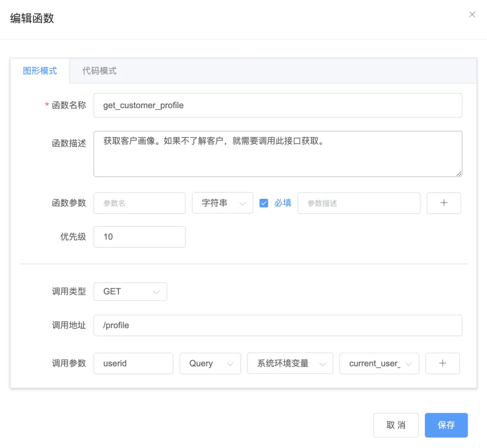Screen dimensions: 487x448
Task: Click the resize handle of the 函数描述 textarea
Action: coord(459,174)
